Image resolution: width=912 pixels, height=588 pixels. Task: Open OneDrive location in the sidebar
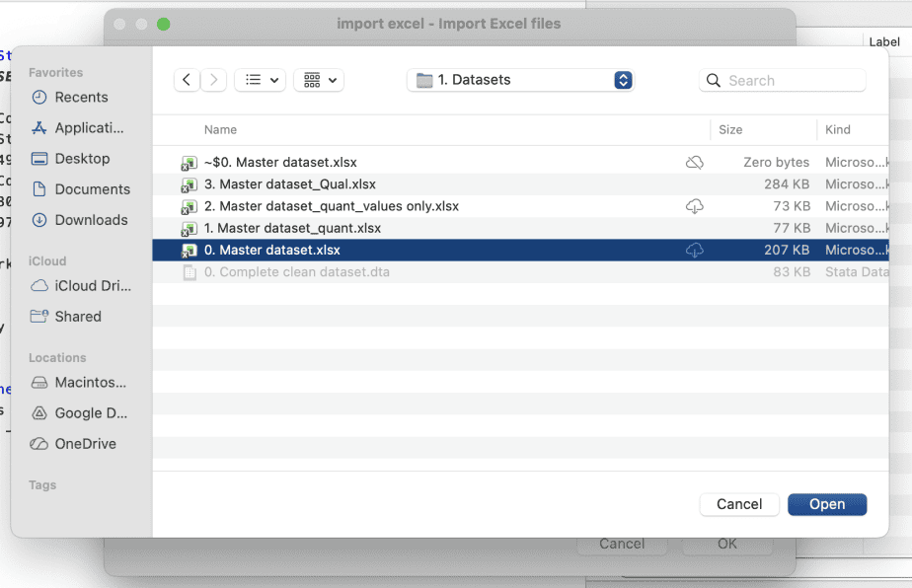85,444
